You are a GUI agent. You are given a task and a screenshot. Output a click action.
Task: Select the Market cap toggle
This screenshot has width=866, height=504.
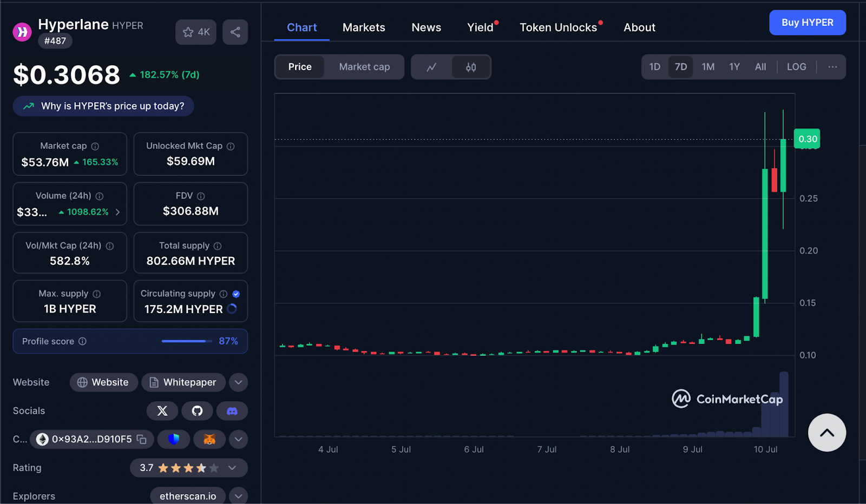[x=364, y=67]
